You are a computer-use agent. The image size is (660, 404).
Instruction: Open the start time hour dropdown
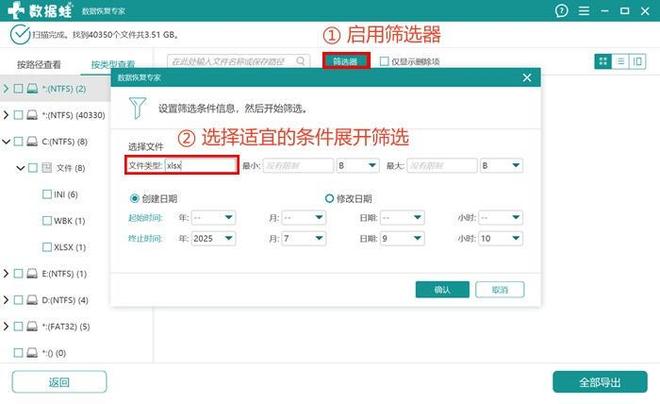501,218
